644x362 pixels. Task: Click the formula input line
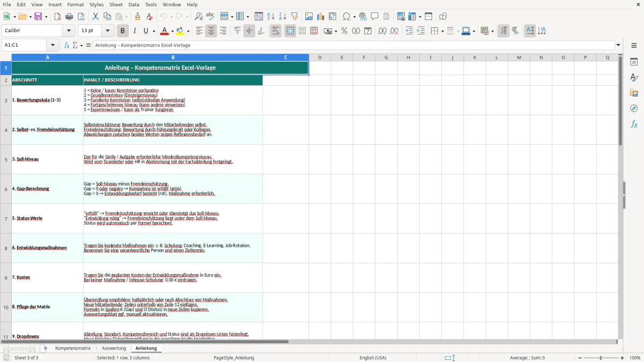tap(354, 45)
